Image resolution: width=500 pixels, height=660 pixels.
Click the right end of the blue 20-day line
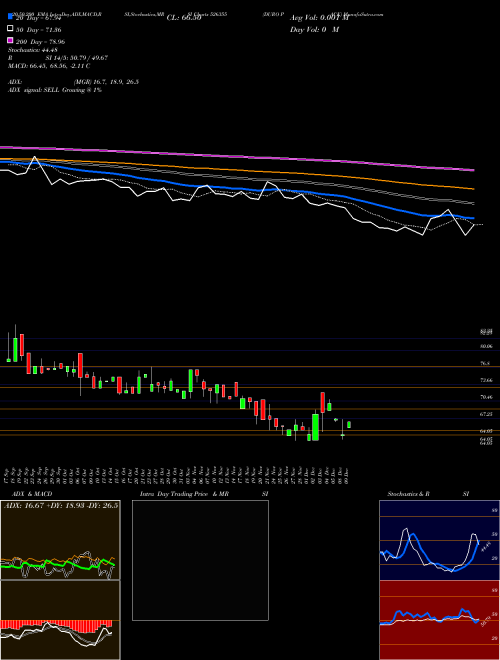(x=472, y=218)
